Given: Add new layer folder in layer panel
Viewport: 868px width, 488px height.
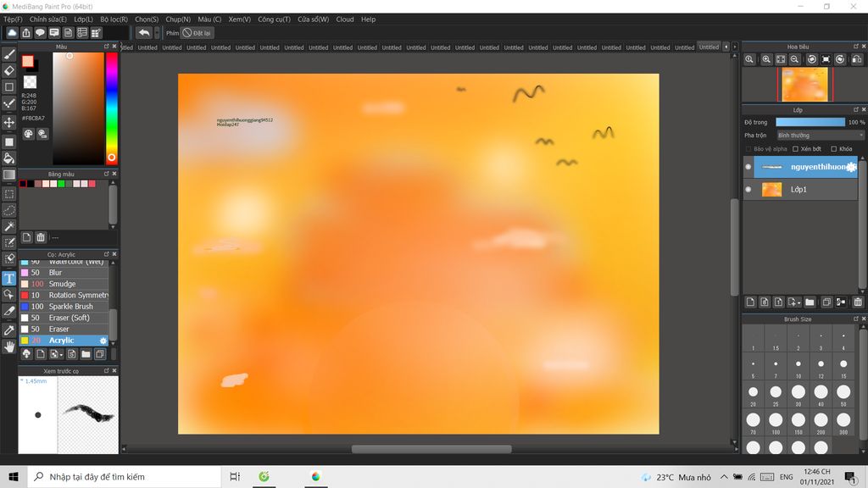Looking at the screenshot, I should (x=810, y=302).
